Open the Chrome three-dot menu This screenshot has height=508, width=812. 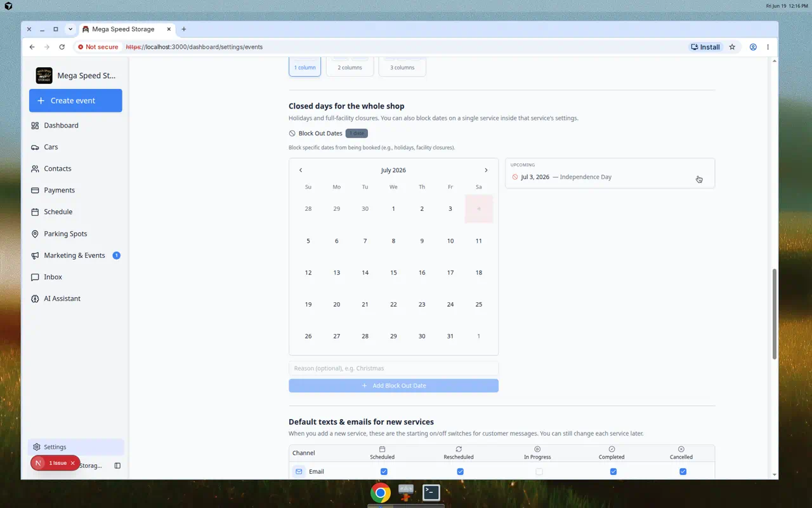(768, 47)
